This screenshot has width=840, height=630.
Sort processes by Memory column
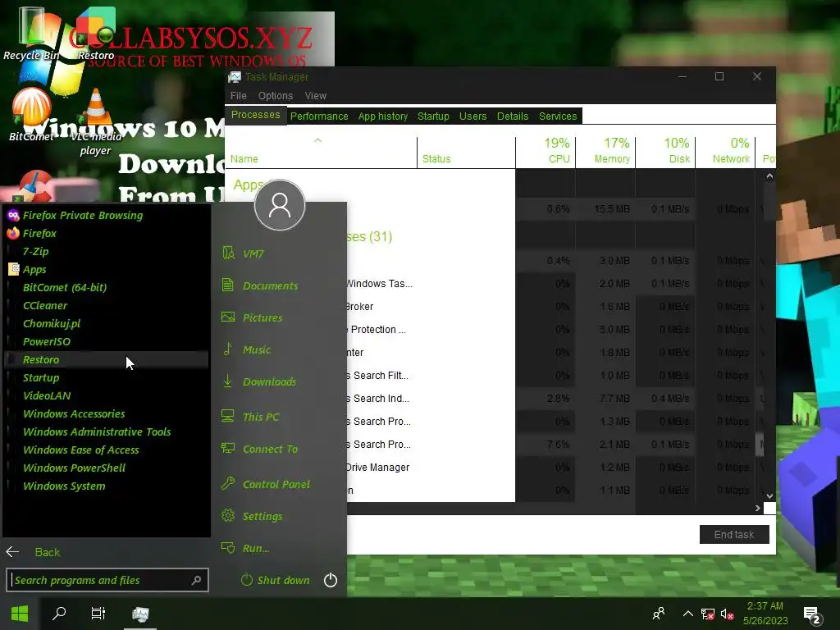point(606,152)
